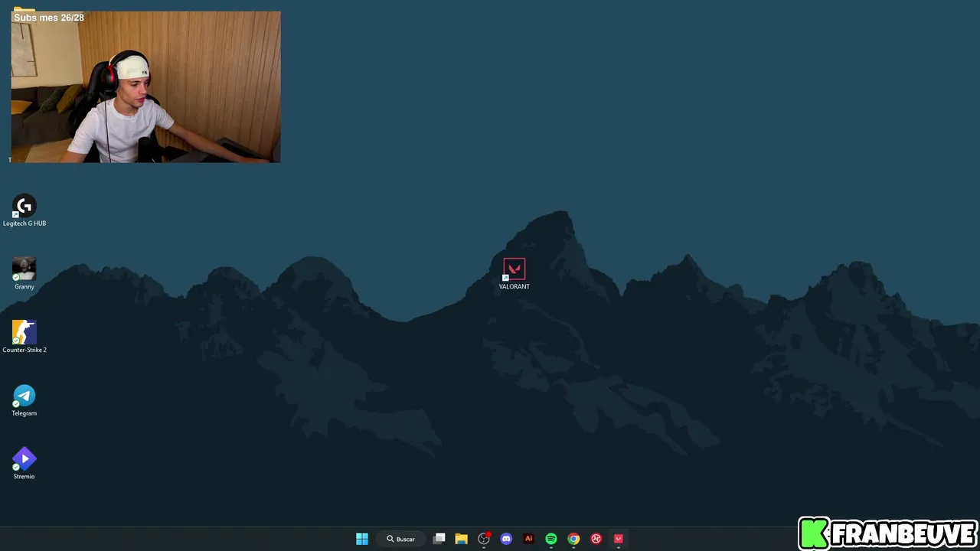Click the Buscar search box in taskbar
The height and width of the screenshot is (551, 980).
(x=401, y=539)
